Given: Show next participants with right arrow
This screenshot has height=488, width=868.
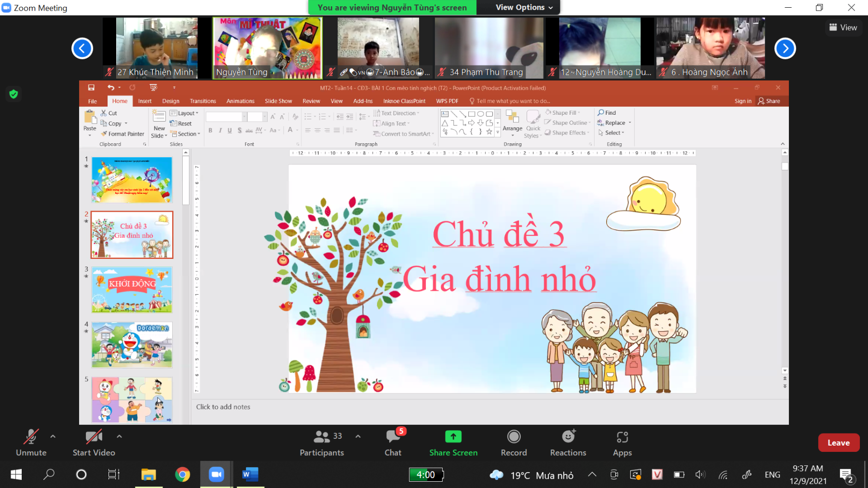Looking at the screenshot, I should tap(785, 48).
